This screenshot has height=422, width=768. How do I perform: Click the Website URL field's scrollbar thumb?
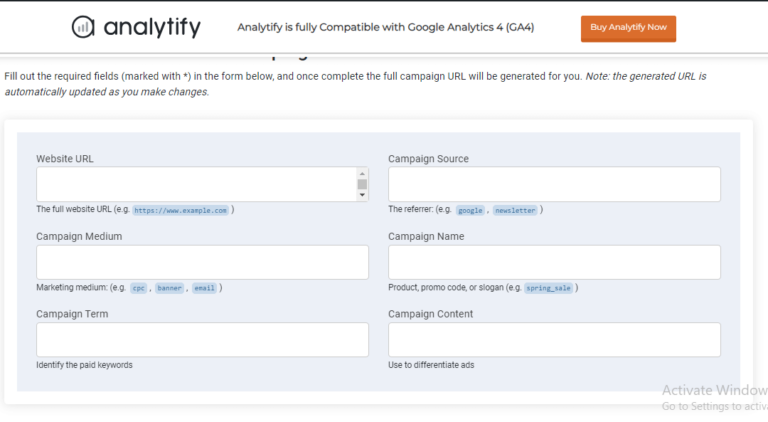(x=362, y=184)
